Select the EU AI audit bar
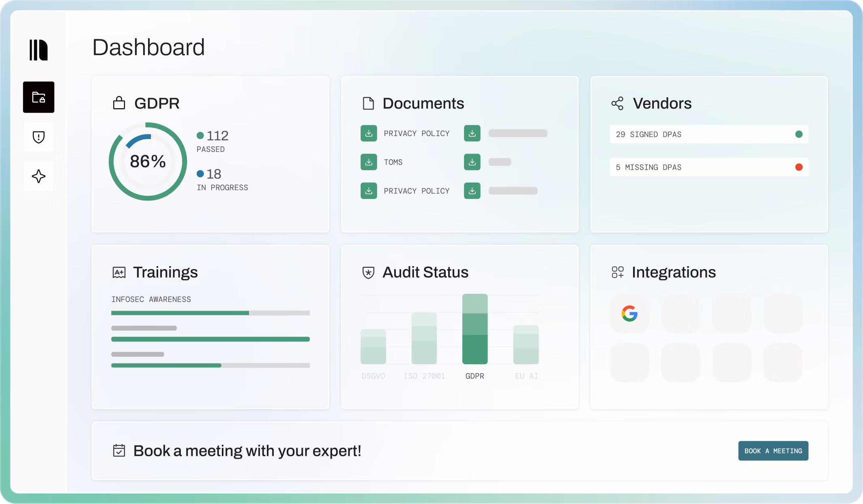The height and width of the screenshot is (504, 863). [526, 344]
